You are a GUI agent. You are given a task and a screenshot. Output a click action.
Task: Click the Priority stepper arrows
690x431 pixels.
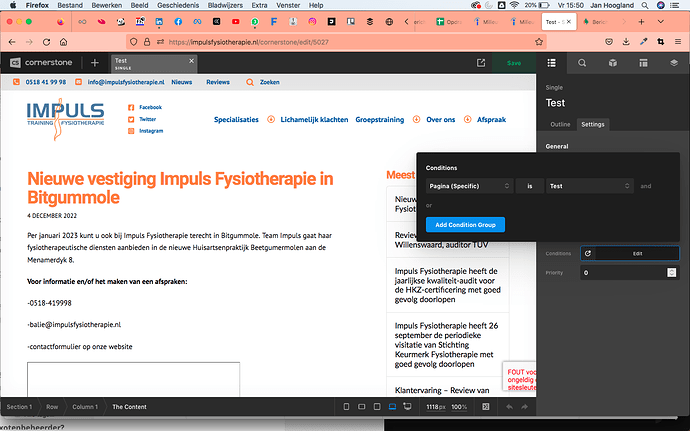pos(673,272)
